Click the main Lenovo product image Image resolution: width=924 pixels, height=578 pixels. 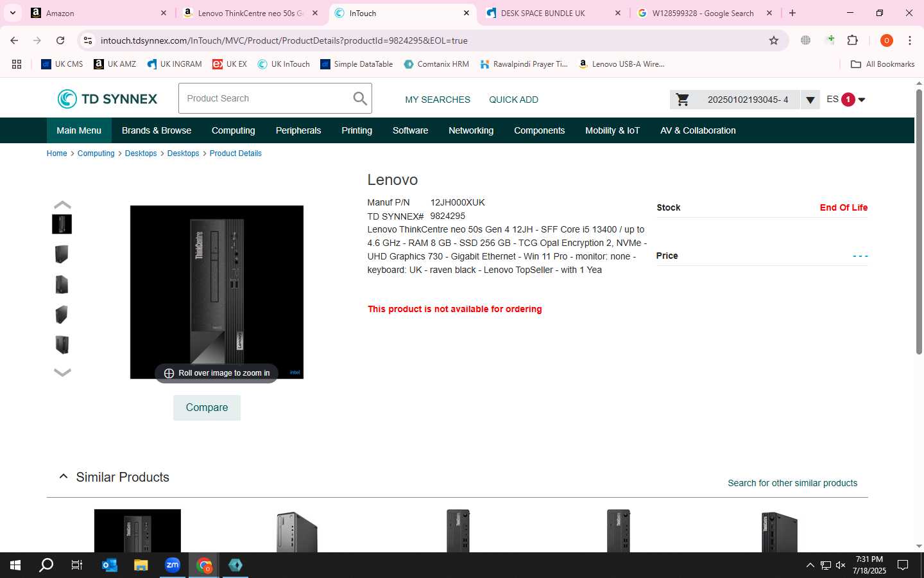[217, 292]
